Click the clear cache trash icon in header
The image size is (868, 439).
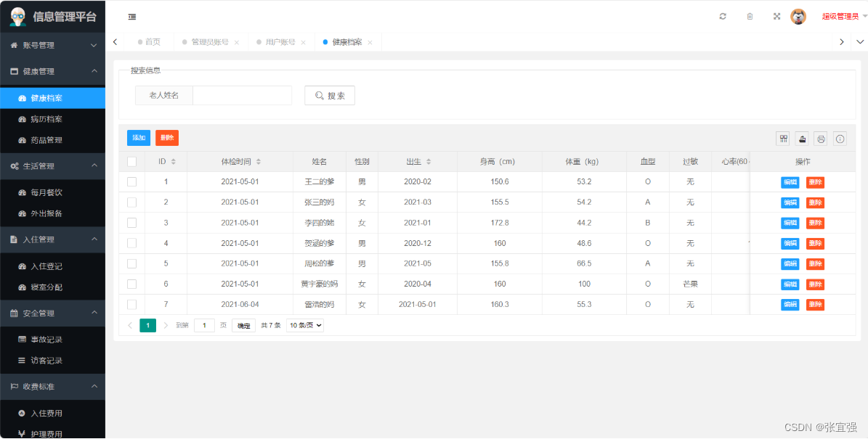pos(750,16)
